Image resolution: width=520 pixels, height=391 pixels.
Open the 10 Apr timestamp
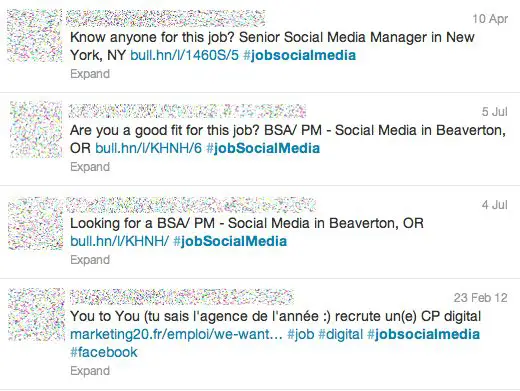[490, 19]
